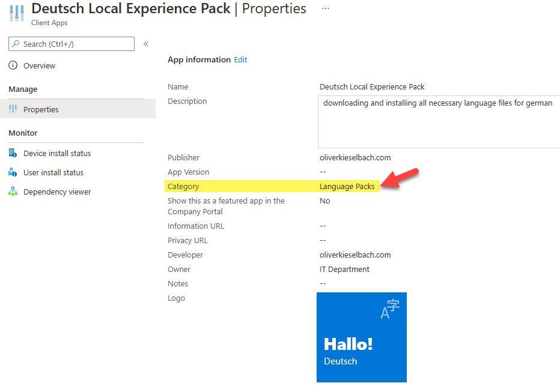Screen dimensions: 560x392
Task: Click the blue Hallo! Deutsch logo
Action: coord(361,337)
